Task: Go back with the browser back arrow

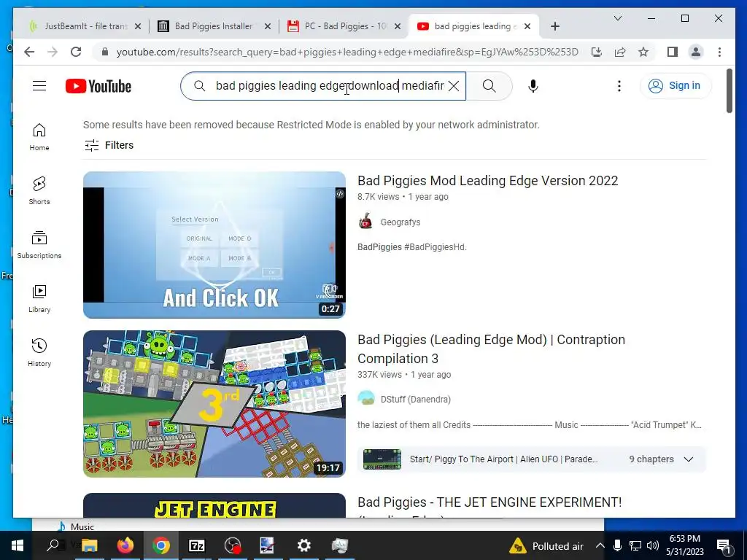Action: coord(29,52)
